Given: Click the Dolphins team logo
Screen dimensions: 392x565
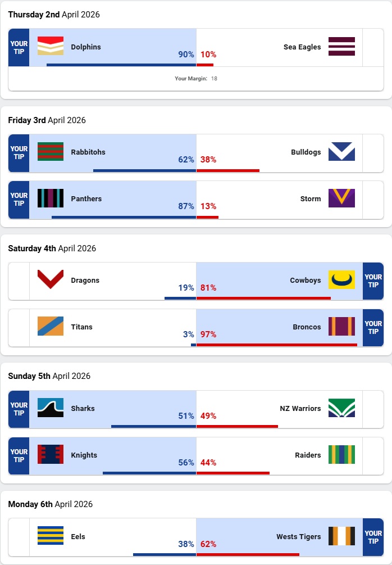Looking at the screenshot, I should (x=51, y=47).
